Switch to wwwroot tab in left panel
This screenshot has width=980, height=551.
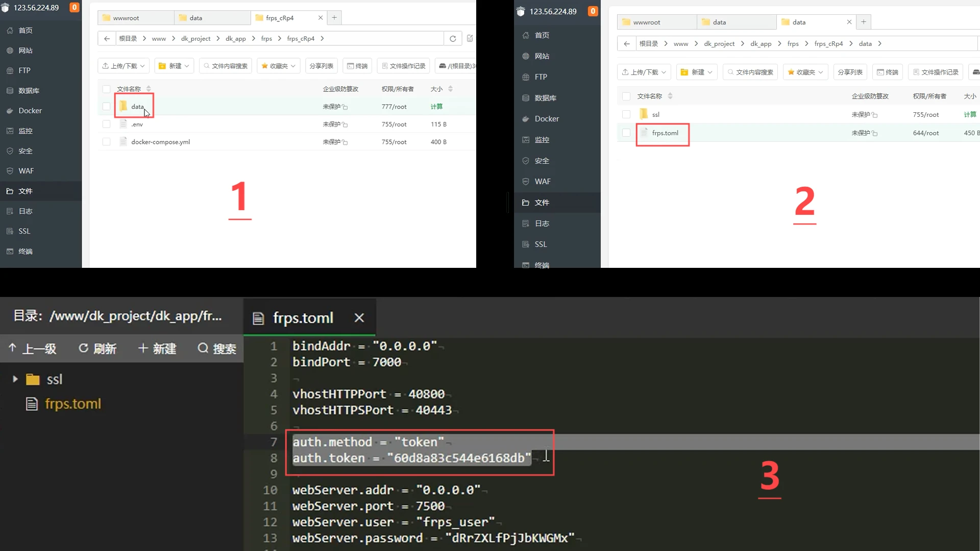pyautogui.click(x=126, y=18)
